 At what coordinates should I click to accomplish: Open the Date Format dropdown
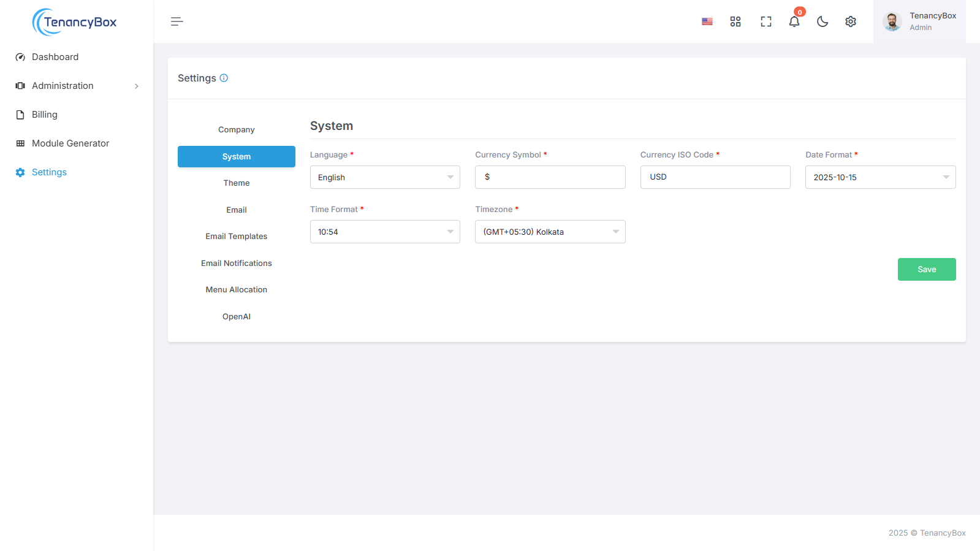[x=879, y=177]
